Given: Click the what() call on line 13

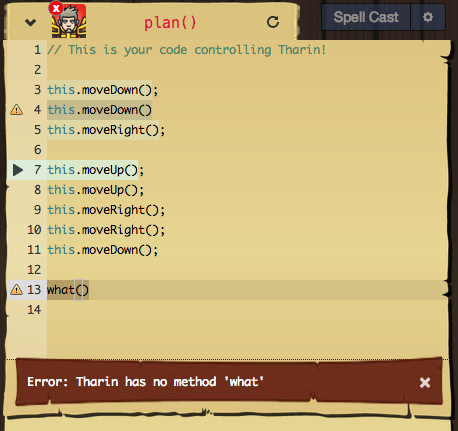Looking at the screenshot, I should coord(68,290).
